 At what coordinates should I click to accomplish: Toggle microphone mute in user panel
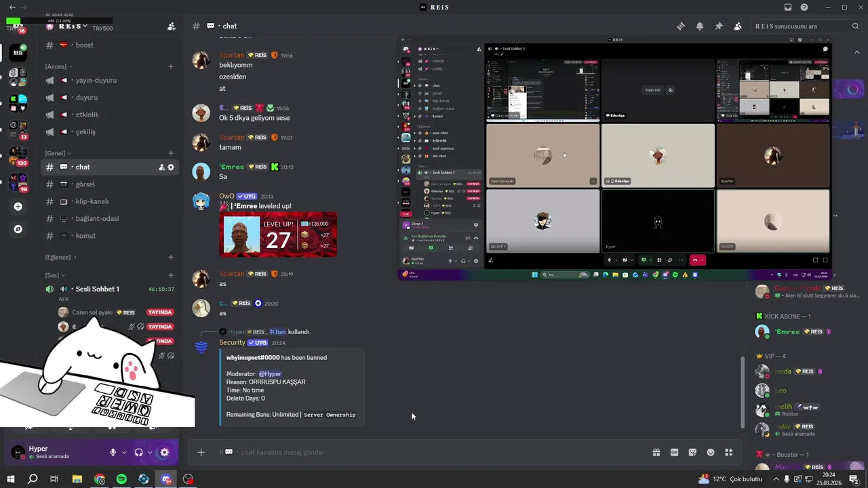coord(113,453)
